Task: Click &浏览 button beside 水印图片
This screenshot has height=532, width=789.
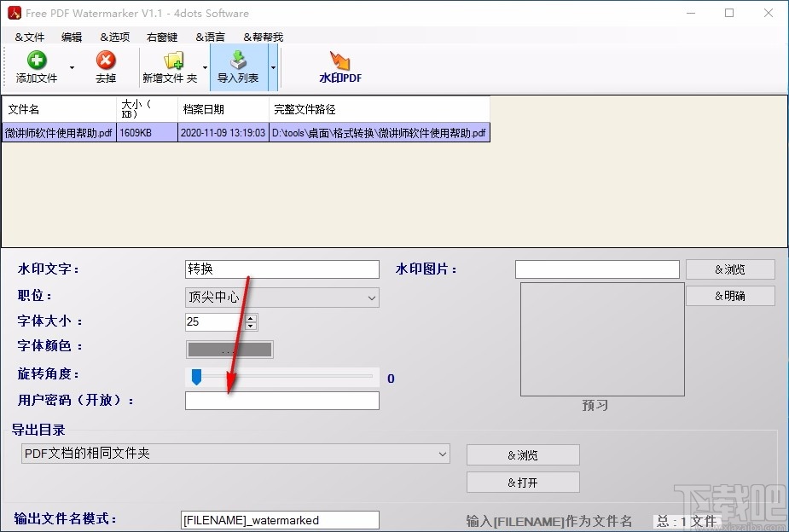Action: point(730,269)
